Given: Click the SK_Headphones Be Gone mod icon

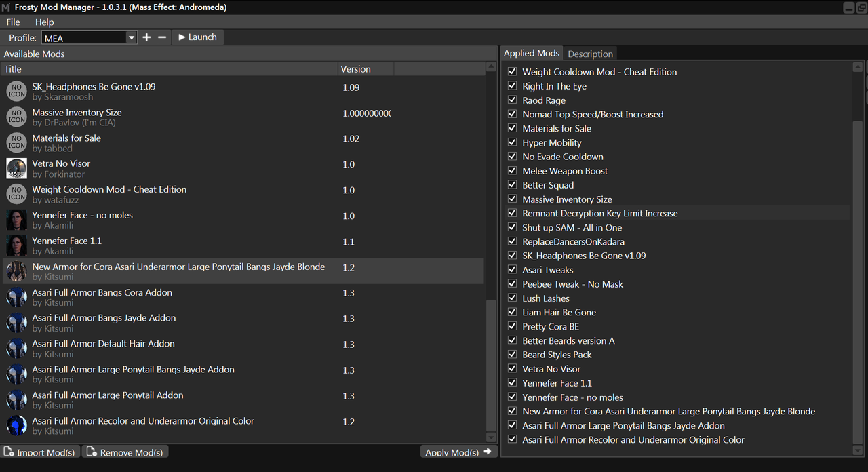Looking at the screenshot, I should [x=16, y=92].
